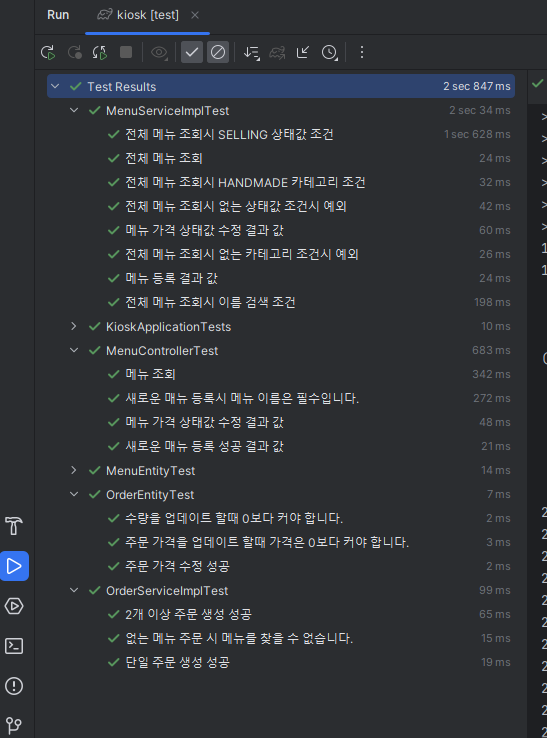Click the 99 ms OrderServiceImplTest duration
Screen dimensions: 547x738
[x=494, y=590]
